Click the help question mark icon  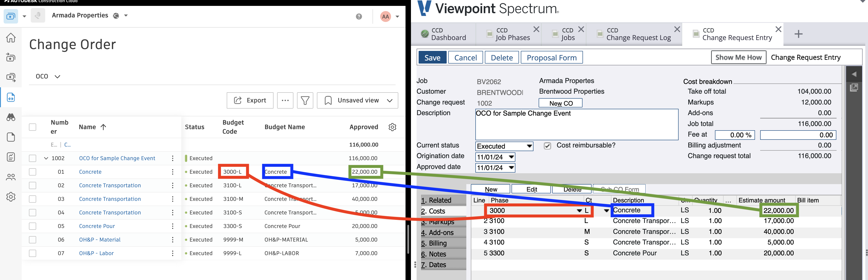(x=359, y=17)
